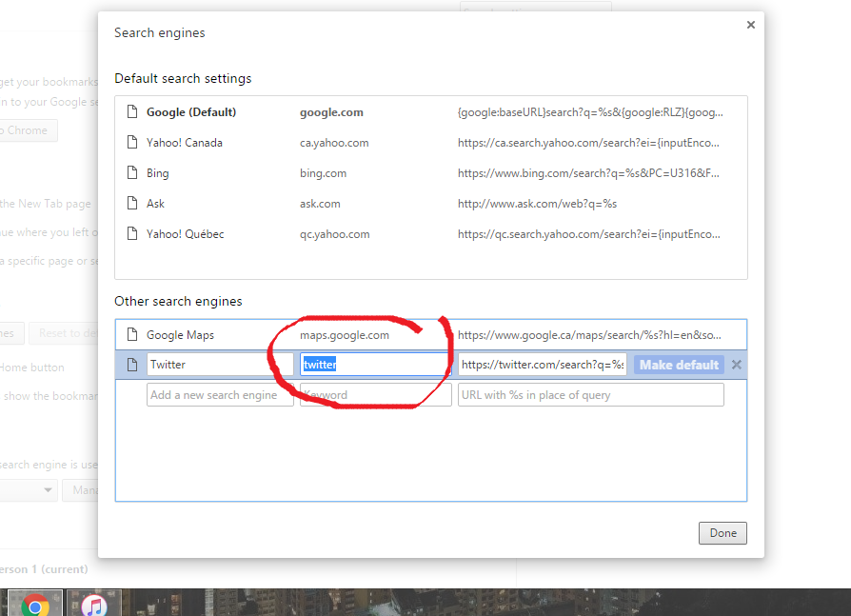Open iTunes from the taskbar
The height and width of the screenshot is (616, 851).
pyautogui.click(x=94, y=604)
